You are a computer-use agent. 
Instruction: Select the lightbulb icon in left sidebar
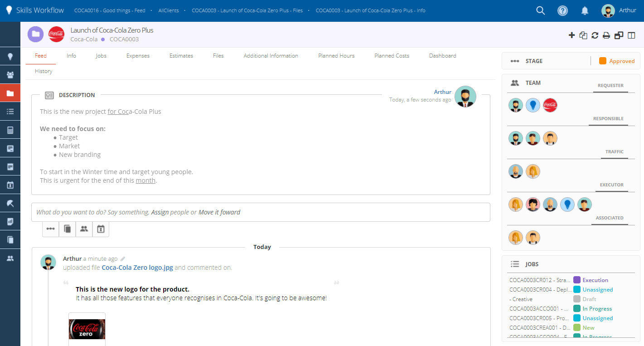[x=10, y=57]
